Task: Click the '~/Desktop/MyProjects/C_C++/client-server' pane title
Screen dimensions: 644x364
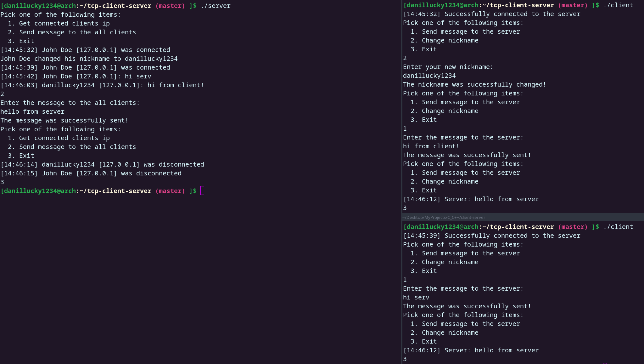Action: click(x=444, y=217)
